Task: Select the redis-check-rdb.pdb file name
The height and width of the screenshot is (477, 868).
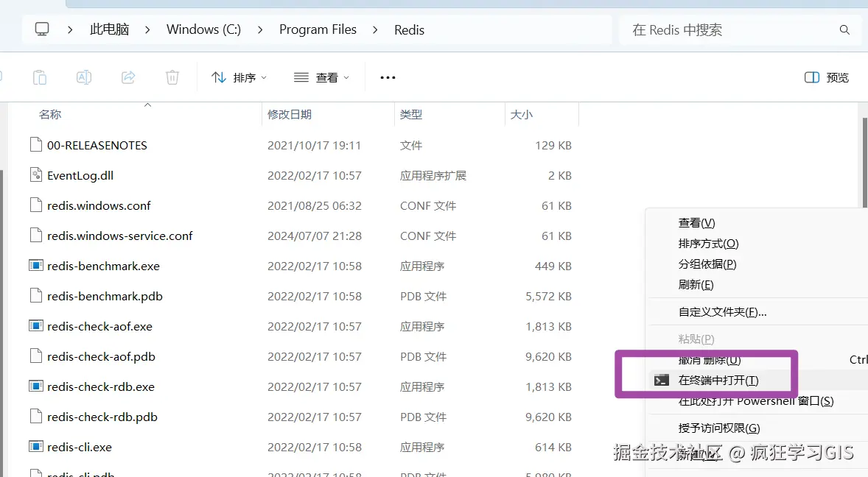Action: tap(102, 417)
